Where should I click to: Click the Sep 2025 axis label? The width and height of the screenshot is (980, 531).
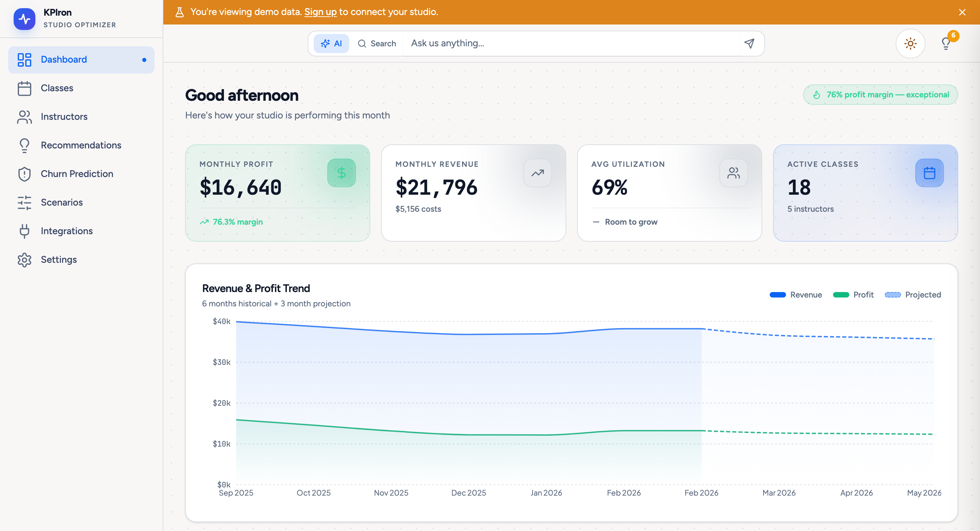point(236,493)
